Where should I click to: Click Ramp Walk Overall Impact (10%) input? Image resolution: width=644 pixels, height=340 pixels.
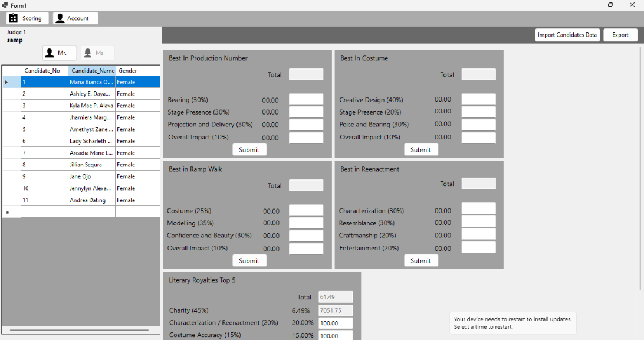(x=306, y=249)
